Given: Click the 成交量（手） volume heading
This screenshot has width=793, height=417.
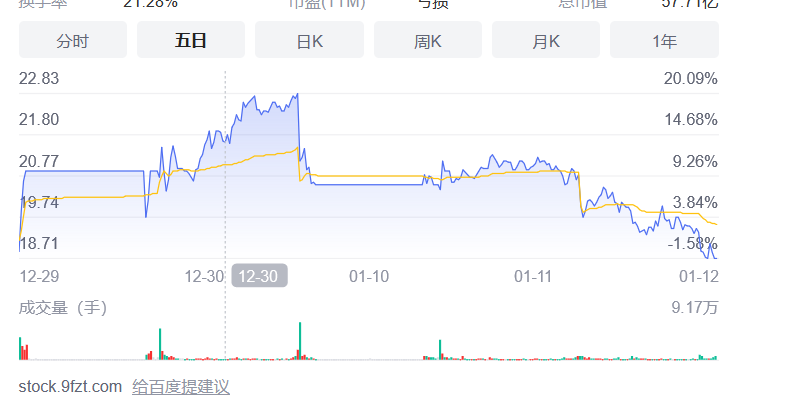Looking at the screenshot, I should pyautogui.click(x=63, y=308).
